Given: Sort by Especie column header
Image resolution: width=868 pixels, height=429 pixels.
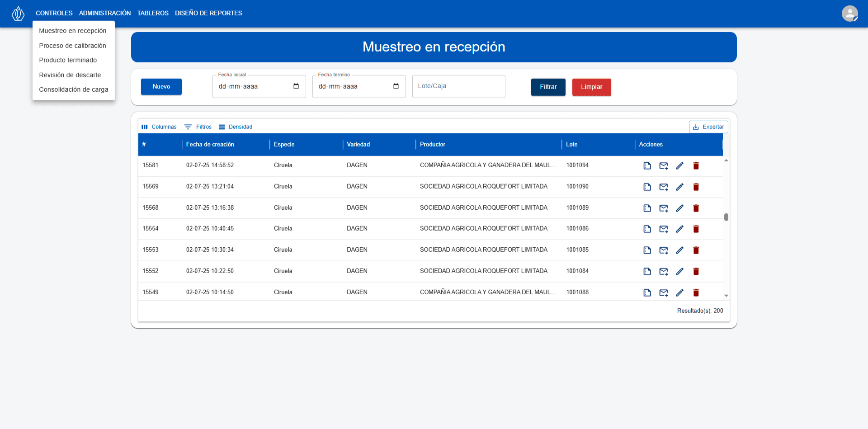Looking at the screenshot, I should click(284, 145).
